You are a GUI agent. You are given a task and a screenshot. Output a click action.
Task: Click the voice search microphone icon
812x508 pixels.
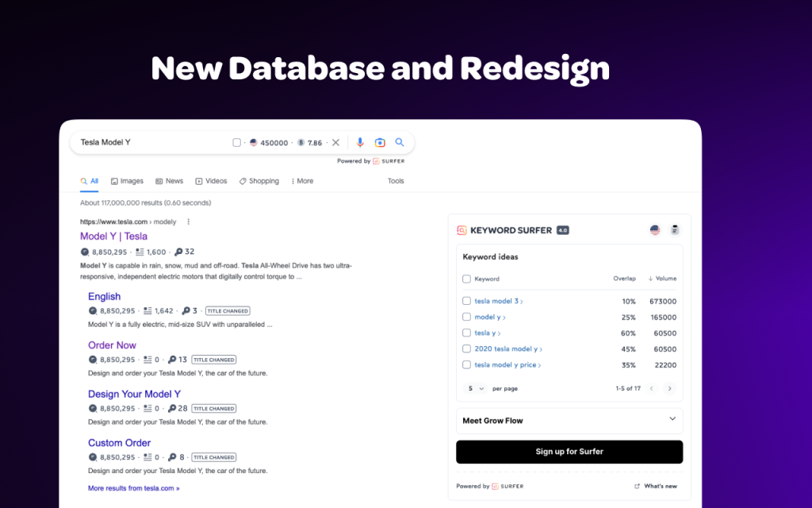point(360,143)
